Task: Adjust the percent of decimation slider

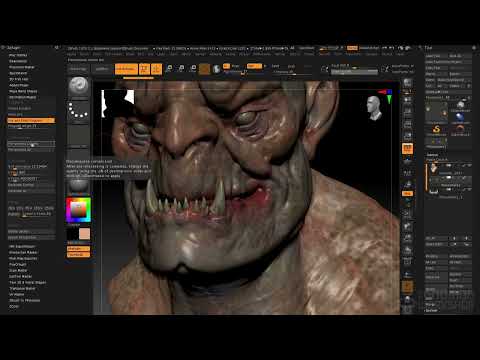Action: tap(31, 166)
